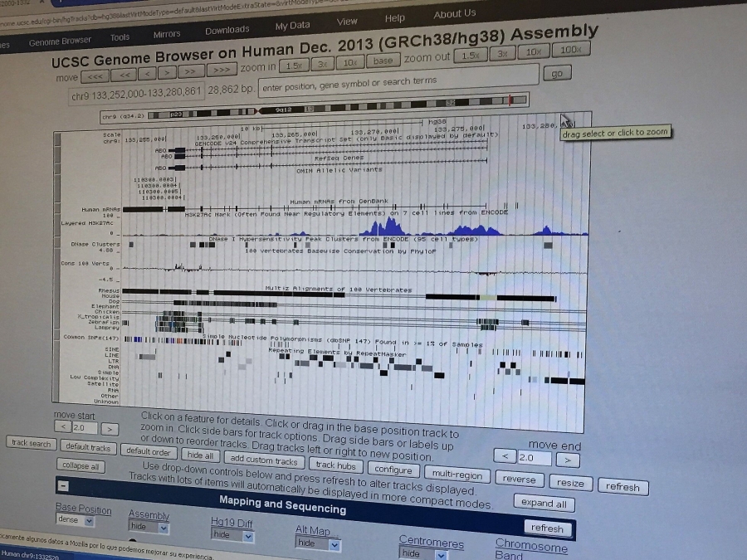Open the Mirrors menu
This screenshot has height=560, width=747.
[167, 34]
